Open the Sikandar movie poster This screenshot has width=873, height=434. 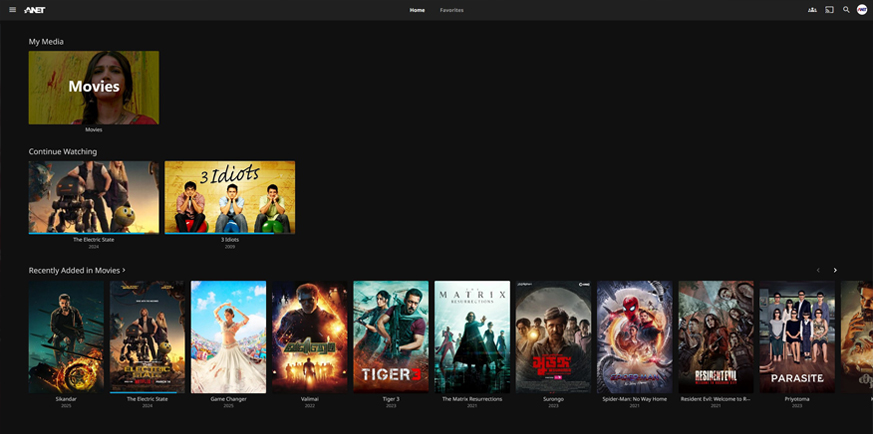point(66,337)
